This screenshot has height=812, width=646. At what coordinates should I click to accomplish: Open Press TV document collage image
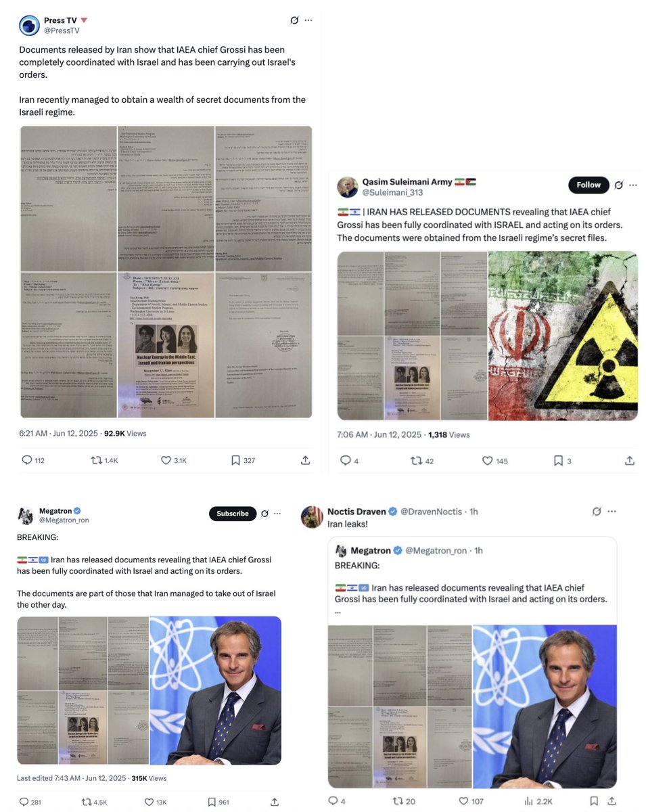(166, 272)
